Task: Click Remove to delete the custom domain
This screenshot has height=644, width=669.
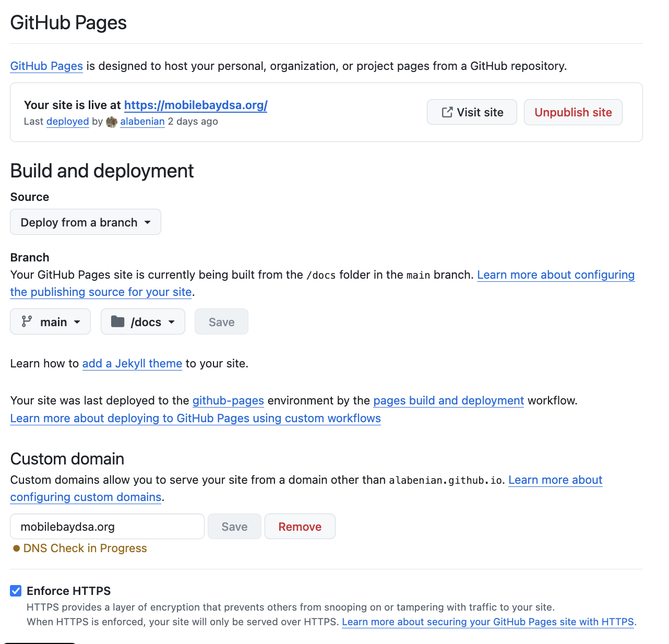Action: tap(300, 527)
